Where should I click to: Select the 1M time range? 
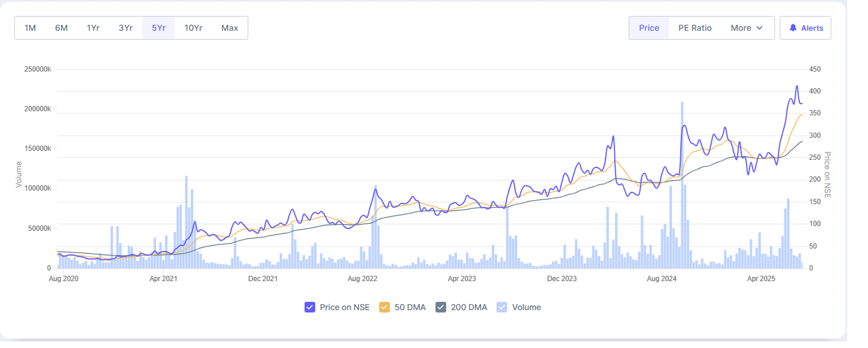[x=30, y=28]
